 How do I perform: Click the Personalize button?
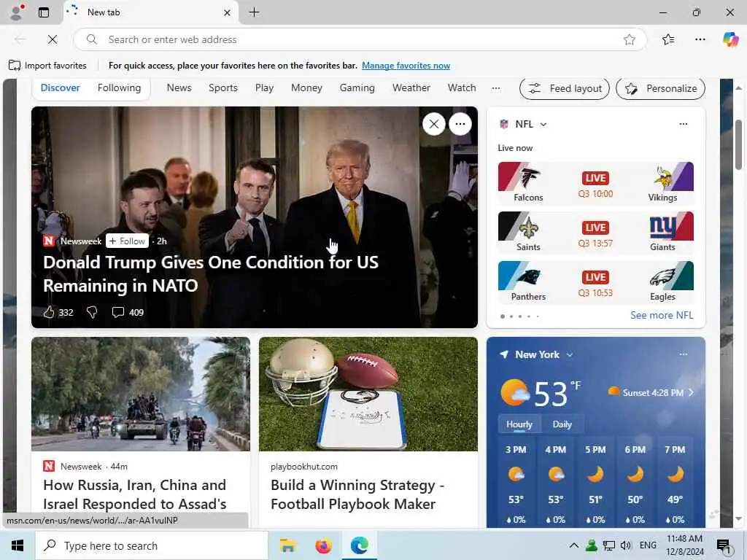coord(660,88)
